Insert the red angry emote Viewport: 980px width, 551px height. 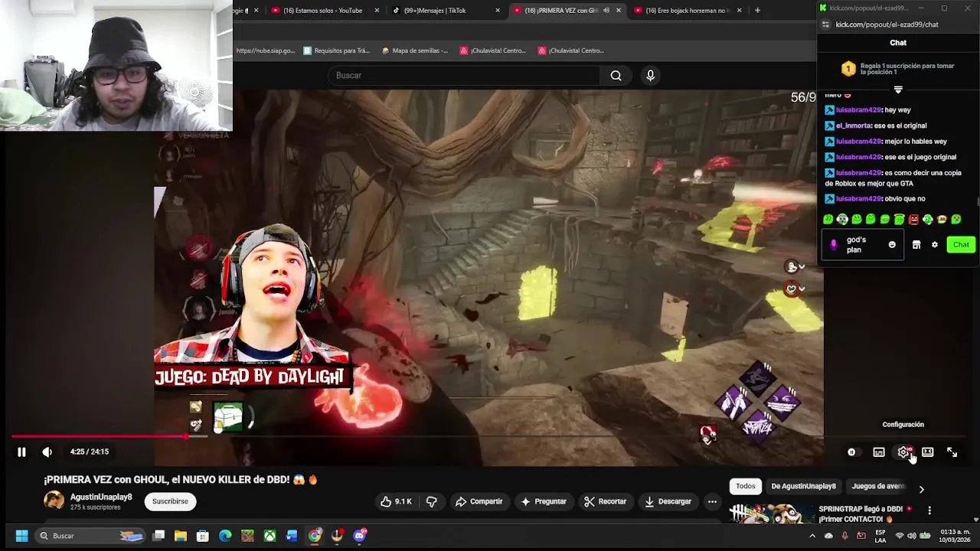(x=913, y=220)
